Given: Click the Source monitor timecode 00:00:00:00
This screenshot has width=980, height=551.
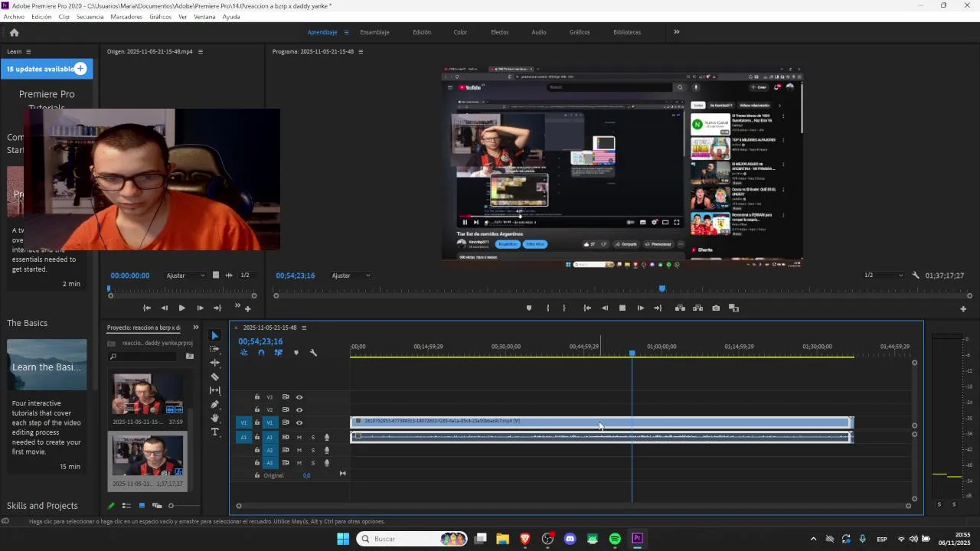Looking at the screenshot, I should [x=130, y=275].
